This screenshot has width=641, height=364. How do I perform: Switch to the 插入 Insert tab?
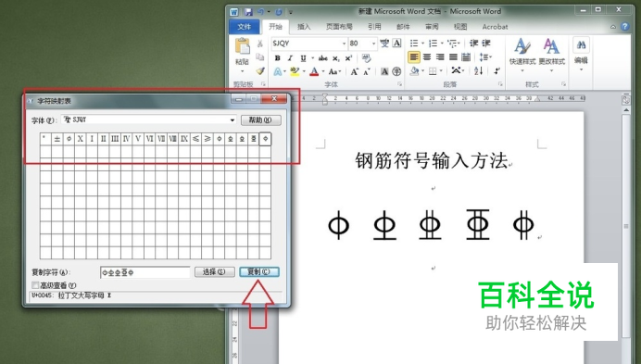[x=304, y=27]
